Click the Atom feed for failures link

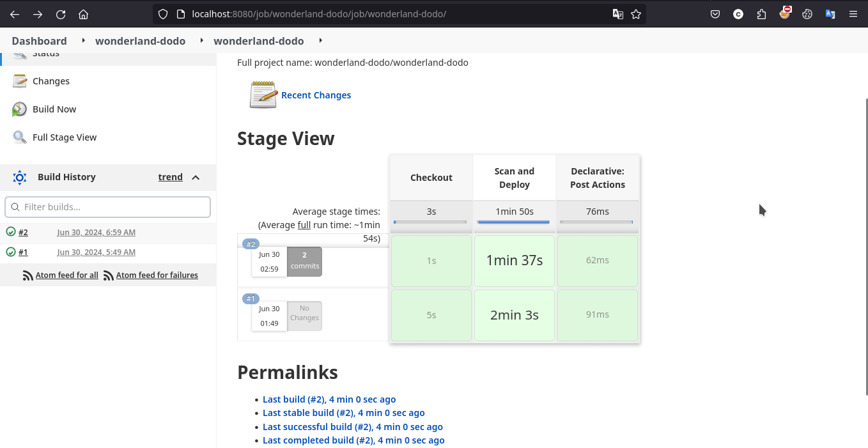(x=157, y=275)
